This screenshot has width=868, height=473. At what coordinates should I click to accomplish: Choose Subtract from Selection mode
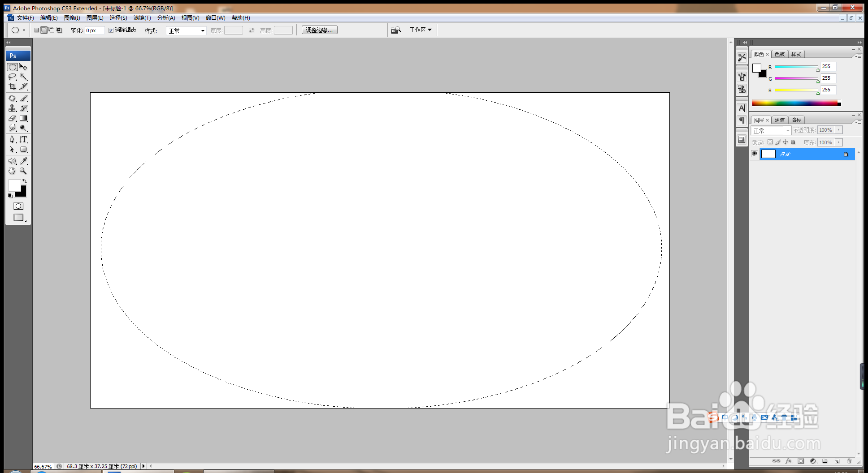(x=51, y=30)
